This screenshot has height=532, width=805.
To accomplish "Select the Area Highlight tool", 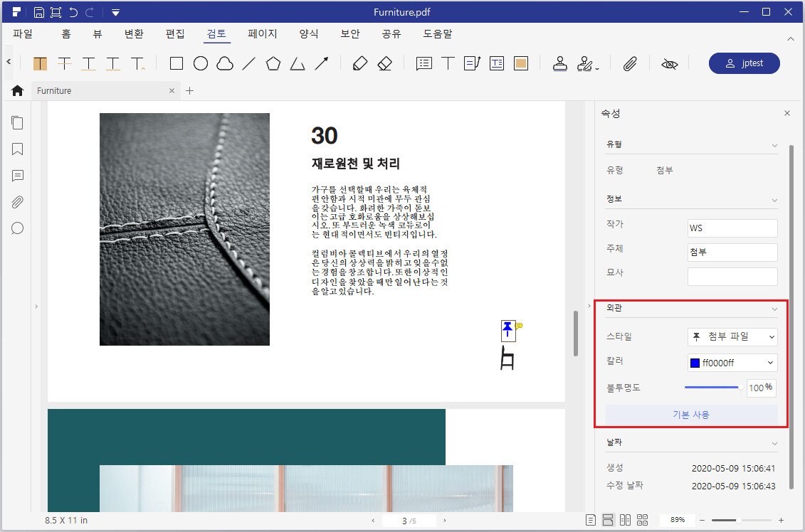I will [x=521, y=63].
